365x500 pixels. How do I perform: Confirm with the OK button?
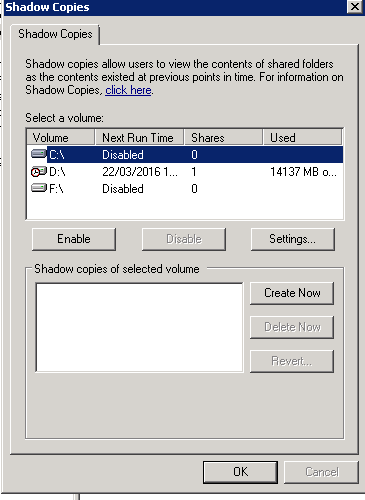(240, 472)
